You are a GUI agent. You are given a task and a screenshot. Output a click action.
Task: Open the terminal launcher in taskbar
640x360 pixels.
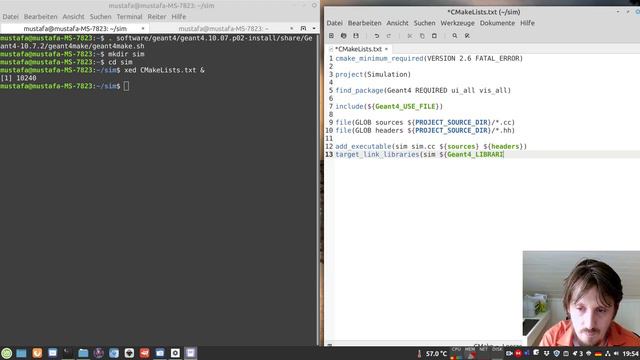tap(68, 353)
